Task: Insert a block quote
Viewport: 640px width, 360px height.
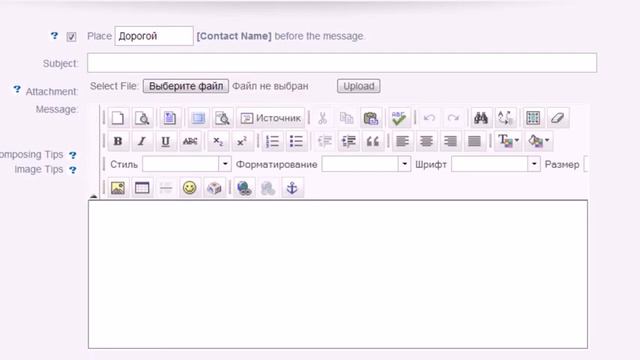Action: pyautogui.click(x=373, y=141)
